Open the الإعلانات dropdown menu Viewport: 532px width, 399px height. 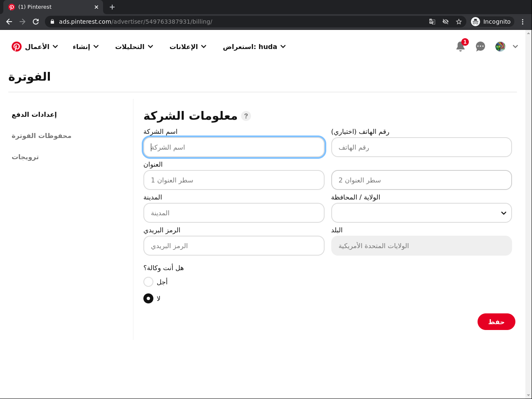pos(188,47)
